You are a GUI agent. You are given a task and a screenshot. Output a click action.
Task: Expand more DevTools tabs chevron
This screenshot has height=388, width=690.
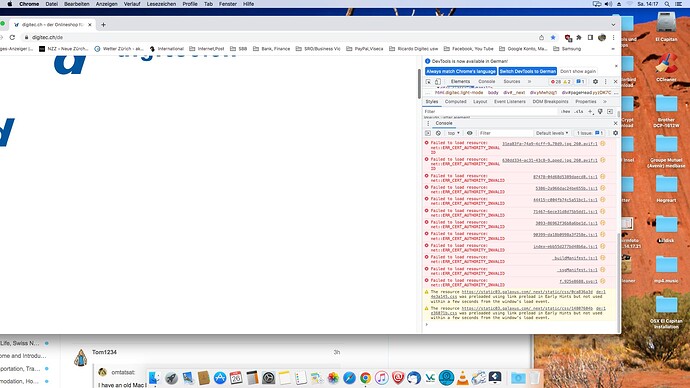(529, 82)
